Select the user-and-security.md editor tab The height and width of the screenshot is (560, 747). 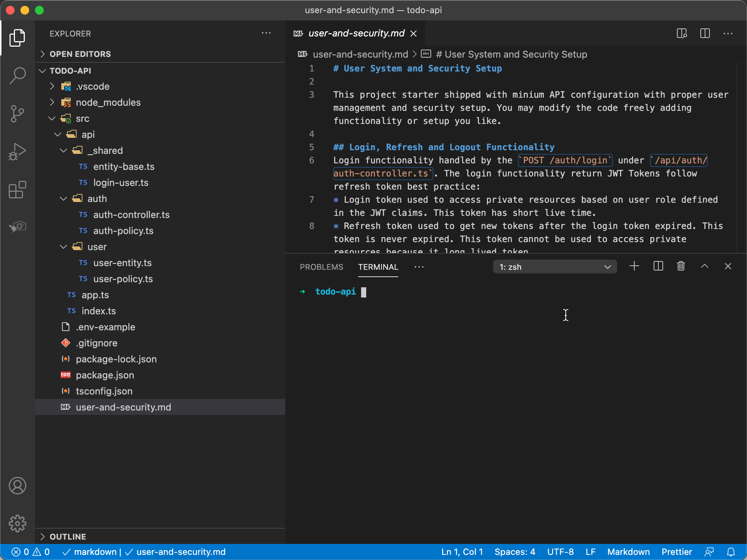(x=356, y=33)
